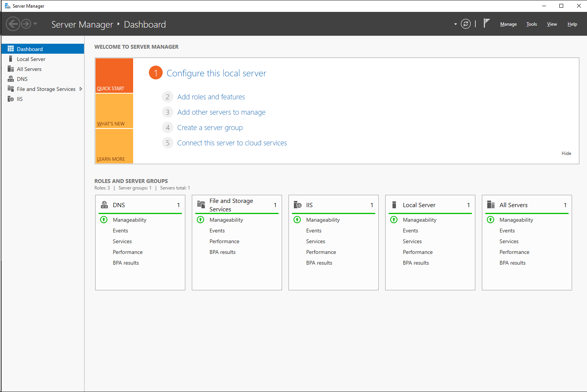Screen dimensions: 587x392
Task: Click the File and Storage icon in sidebar
Action: [x=11, y=89]
